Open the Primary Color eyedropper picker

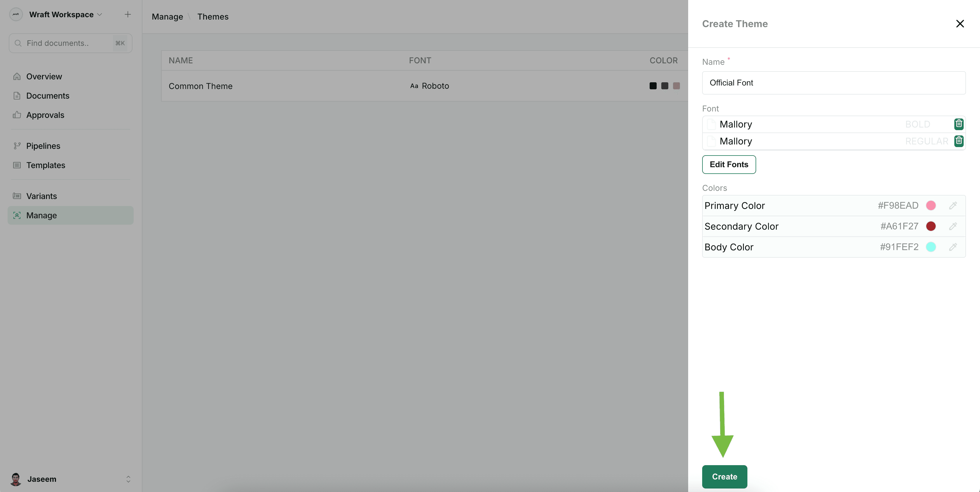coord(953,205)
